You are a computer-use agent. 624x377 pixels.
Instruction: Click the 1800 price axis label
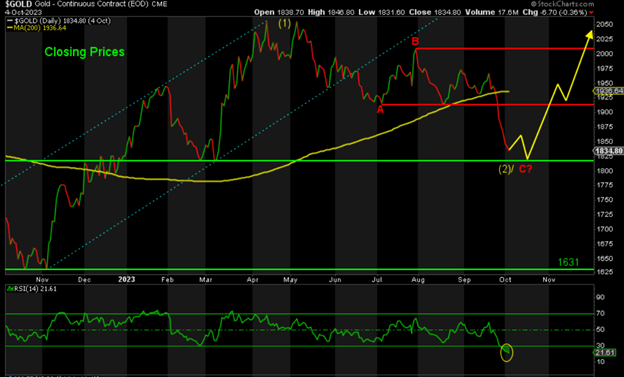click(604, 171)
